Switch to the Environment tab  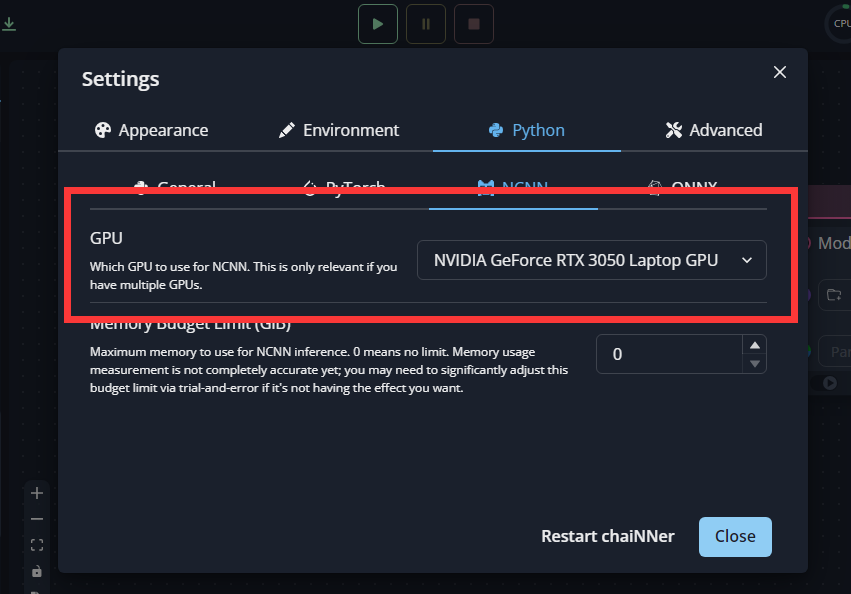pos(339,130)
